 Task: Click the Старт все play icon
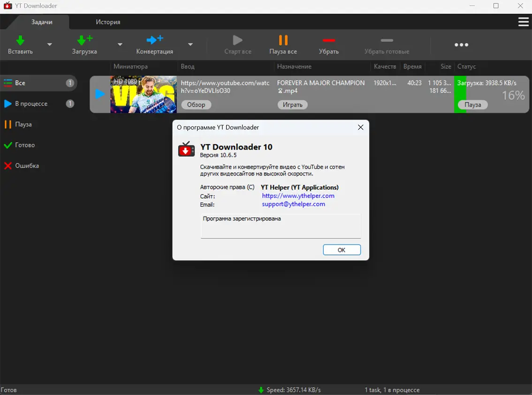tap(237, 40)
